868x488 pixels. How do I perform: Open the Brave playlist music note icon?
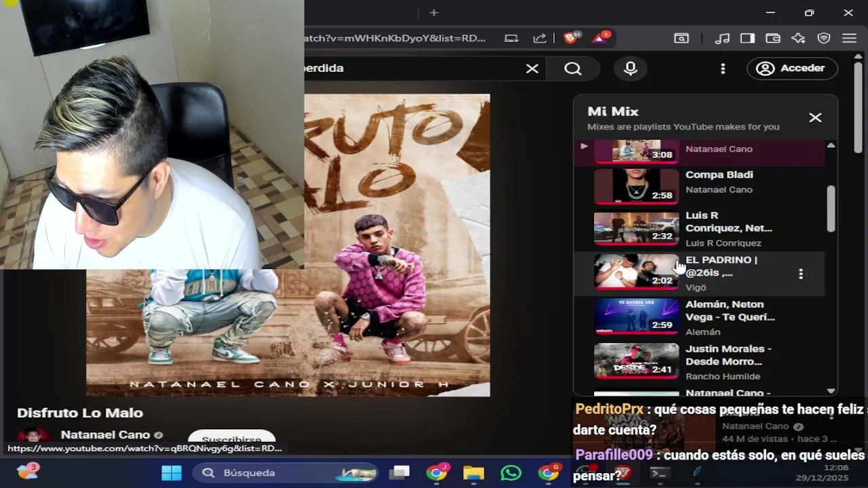pyautogui.click(x=722, y=38)
